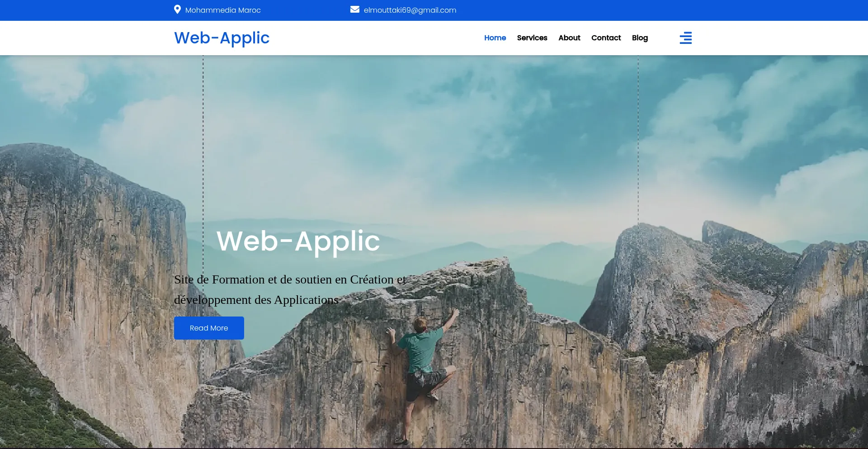The height and width of the screenshot is (449, 868).
Task: Click the Mohammedia Maroc address text
Action: pos(223,10)
